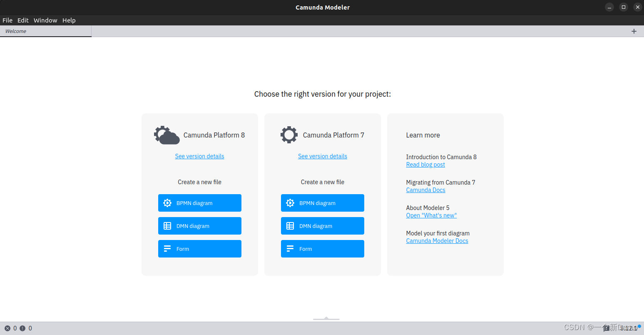
Task: Click the Camunda Platform 7 gear icon
Action: tap(289, 135)
